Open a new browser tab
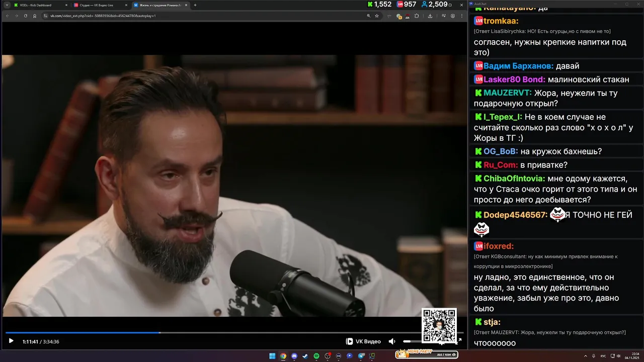Screen dimensions: 644x362 tap(195, 5)
